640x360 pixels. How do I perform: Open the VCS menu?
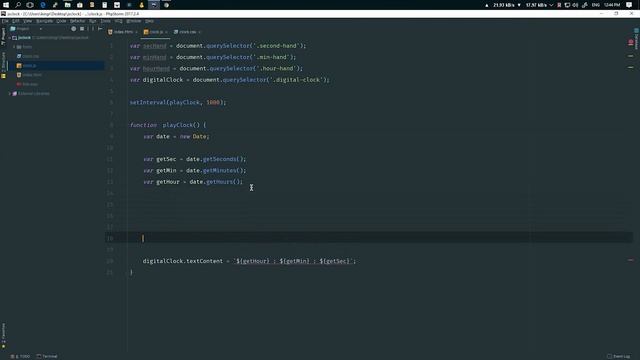[x=118, y=21]
